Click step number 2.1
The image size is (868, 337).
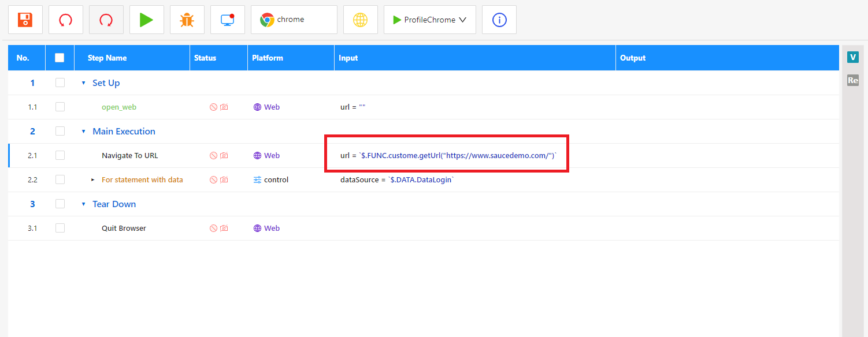pos(32,155)
